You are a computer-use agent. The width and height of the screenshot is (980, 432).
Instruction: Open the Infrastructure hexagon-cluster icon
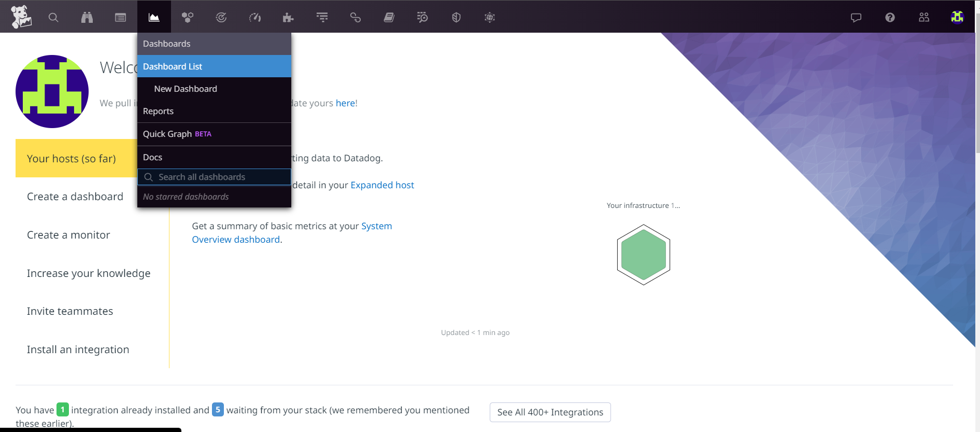188,18
